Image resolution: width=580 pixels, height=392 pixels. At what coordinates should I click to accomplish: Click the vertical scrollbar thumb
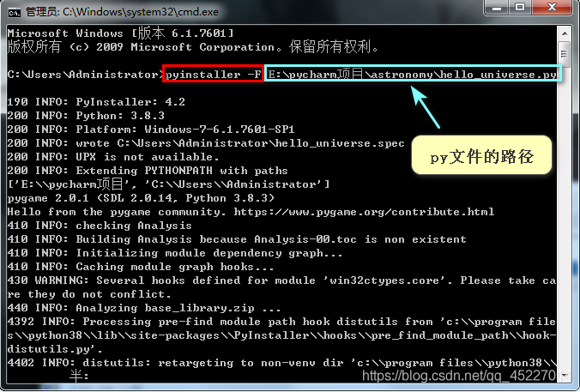pos(565,53)
